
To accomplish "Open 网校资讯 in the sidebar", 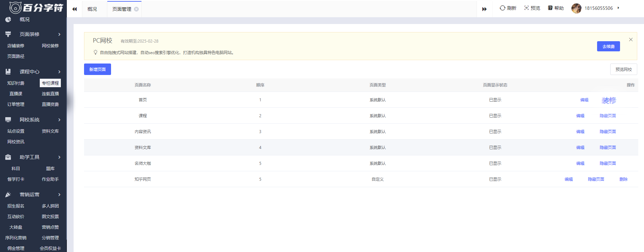I will 16,142.
